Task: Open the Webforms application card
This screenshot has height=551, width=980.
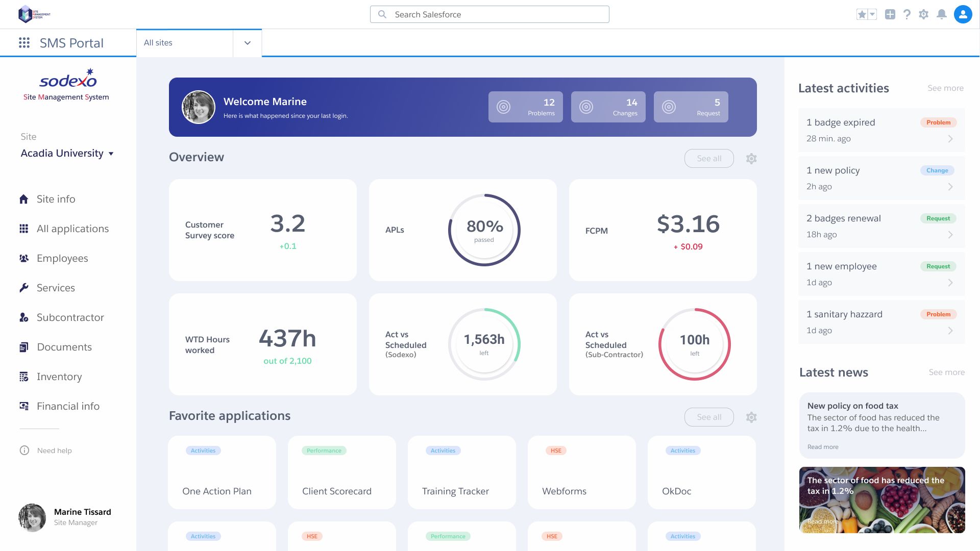Action: coord(582,472)
